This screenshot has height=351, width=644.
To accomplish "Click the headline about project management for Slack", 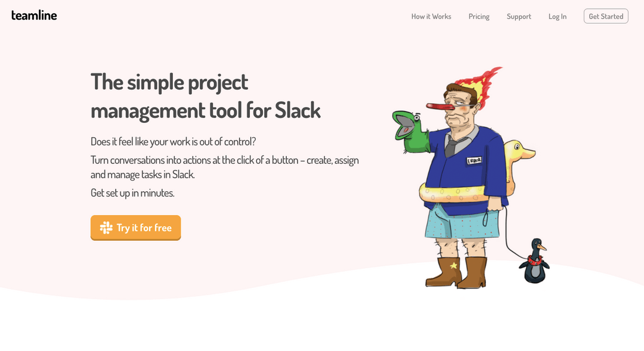I will pyautogui.click(x=205, y=95).
